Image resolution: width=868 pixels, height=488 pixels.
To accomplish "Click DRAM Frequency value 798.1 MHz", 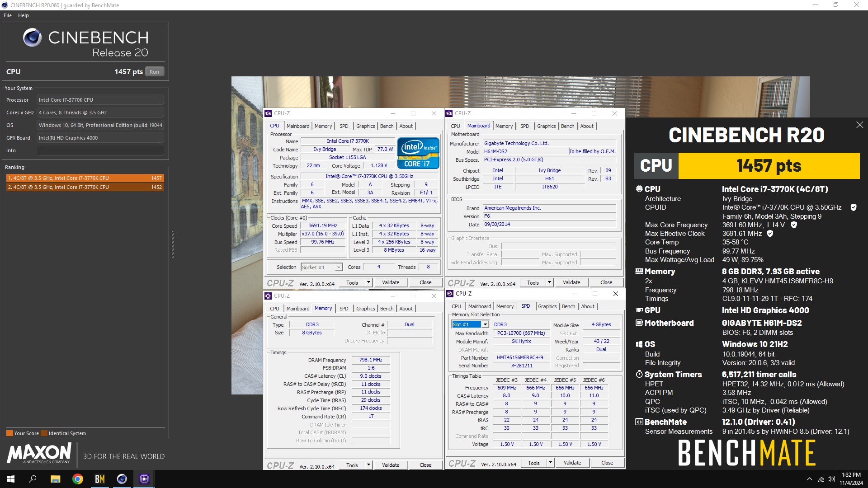I will coord(371,360).
